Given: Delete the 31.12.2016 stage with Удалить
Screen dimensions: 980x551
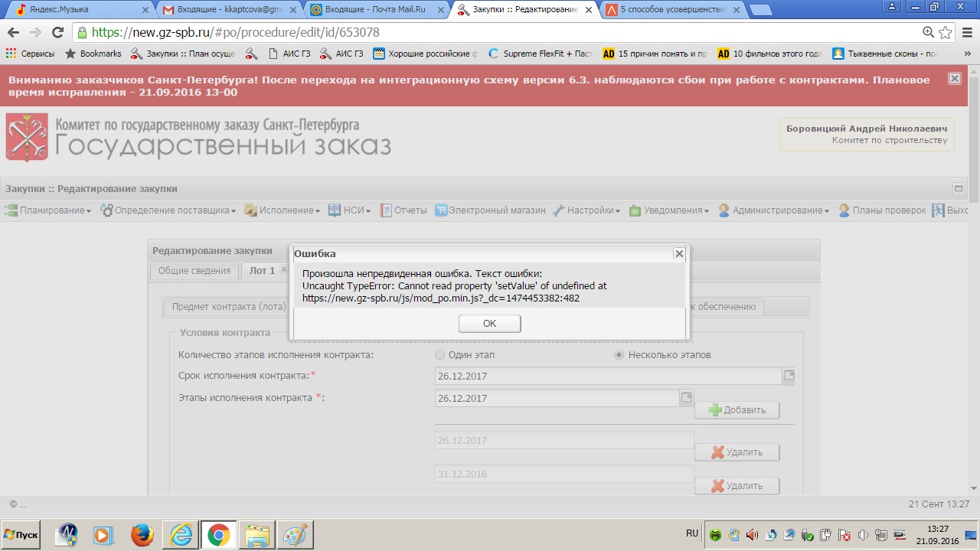Looking at the screenshot, I should [737, 486].
